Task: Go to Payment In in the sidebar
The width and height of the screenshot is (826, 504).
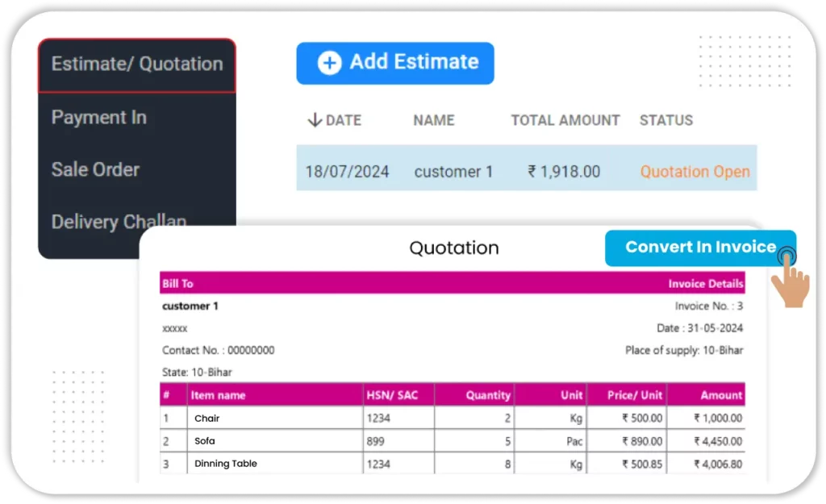Action: [99, 118]
